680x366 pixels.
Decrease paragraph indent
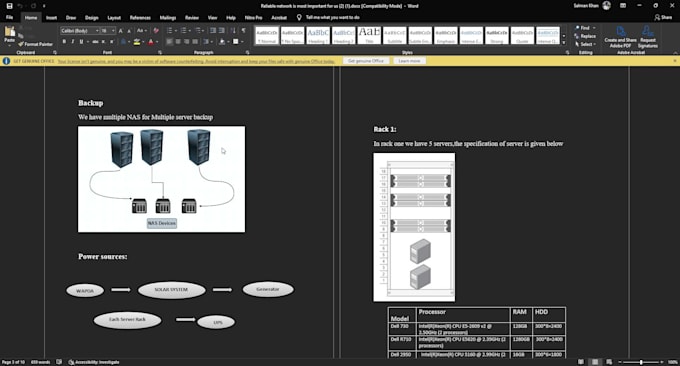pyautogui.click(x=213, y=31)
